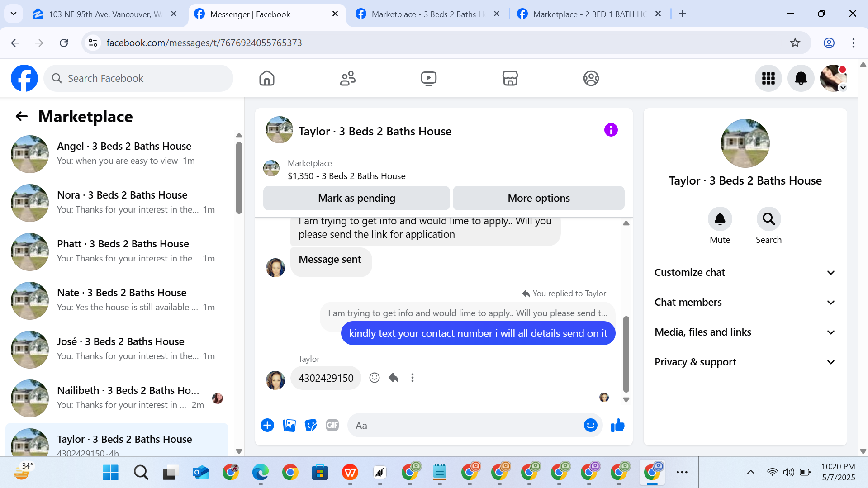This screenshot has width=868, height=488.
Task: Open Marketplace icon in top navigation
Action: [x=510, y=78]
